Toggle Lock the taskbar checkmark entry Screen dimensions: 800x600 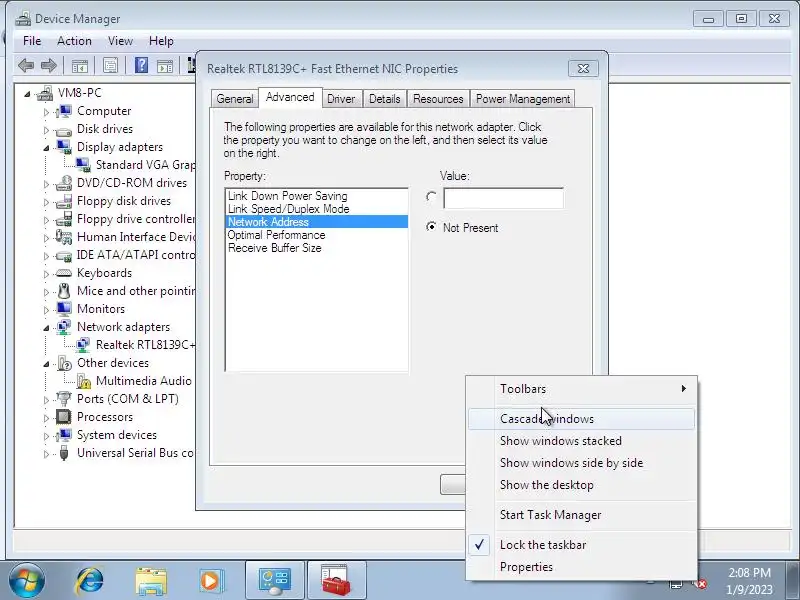pos(582,545)
